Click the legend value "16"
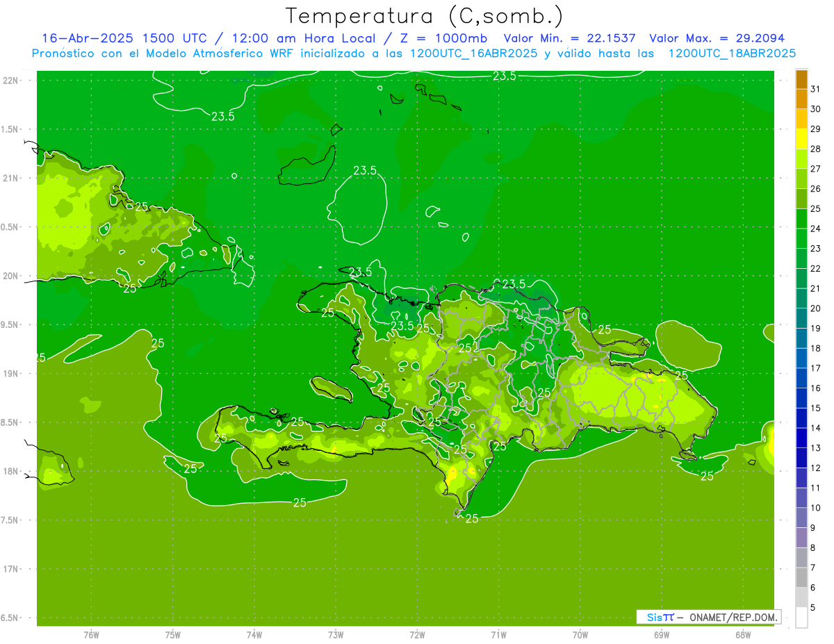834x644 pixels. point(815,388)
